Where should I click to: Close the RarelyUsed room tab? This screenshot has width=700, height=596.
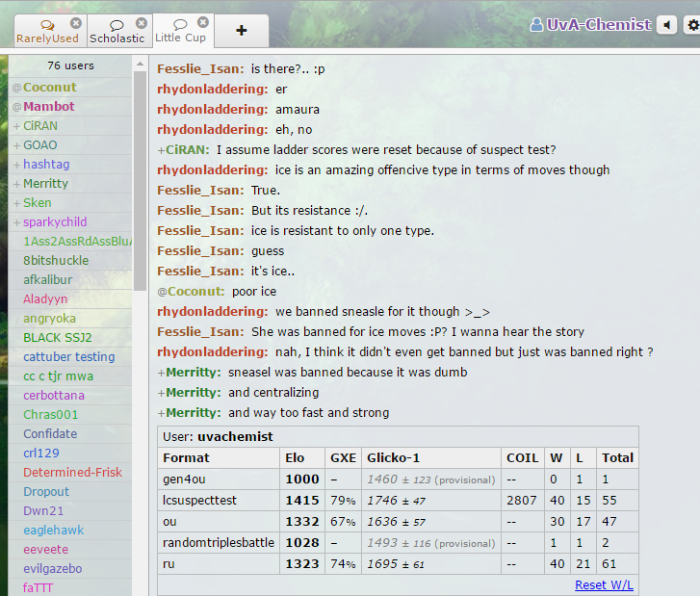tap(74, 22)
